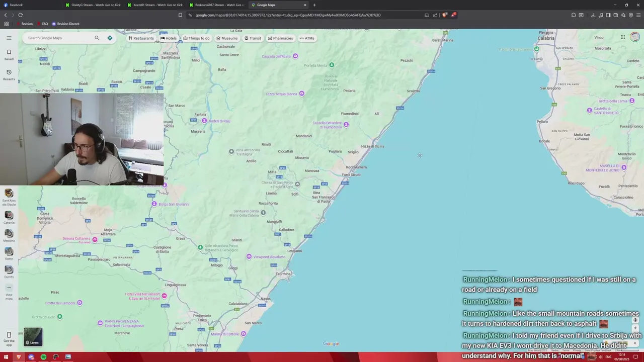Open recent place Catania

[x=9, y=217]
